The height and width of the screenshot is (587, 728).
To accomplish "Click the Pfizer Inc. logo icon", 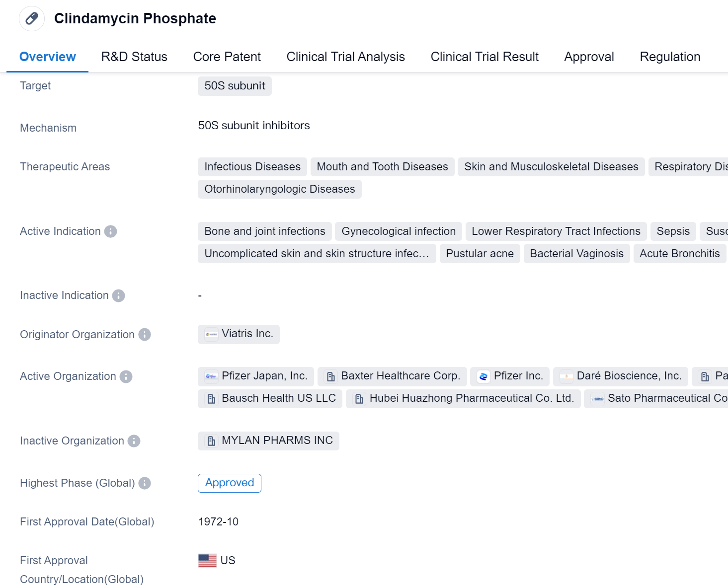I will point(483,376).
